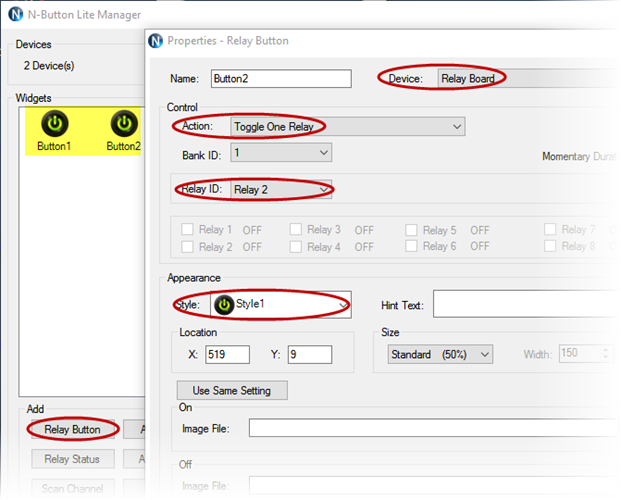Image resolution: width=621 pixels, height=500 pixels.
Task: Click the Name field containing Button2
Action: [x=281, y=78]
